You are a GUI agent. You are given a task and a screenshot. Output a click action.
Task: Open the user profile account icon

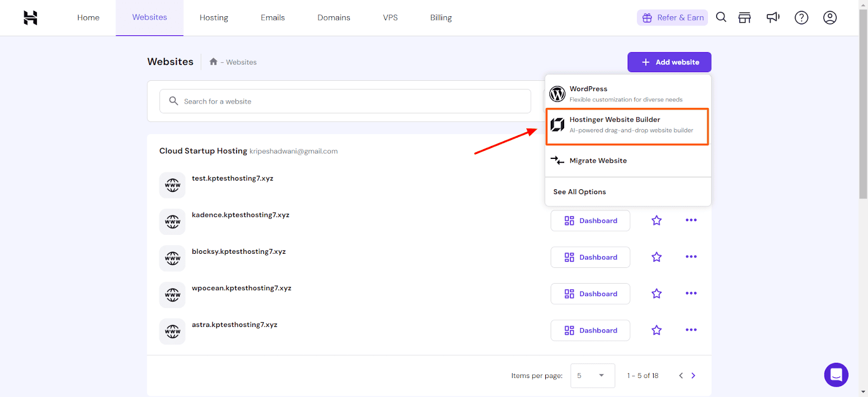tap(829, 18)
